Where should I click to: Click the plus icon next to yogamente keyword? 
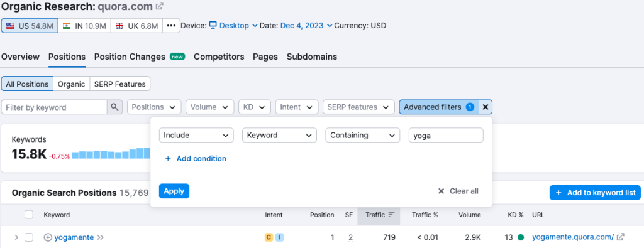coord(48,237)
